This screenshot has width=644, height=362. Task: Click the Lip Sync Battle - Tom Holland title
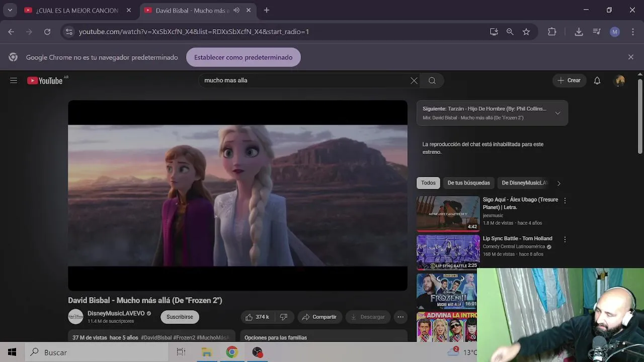[517, 238]
